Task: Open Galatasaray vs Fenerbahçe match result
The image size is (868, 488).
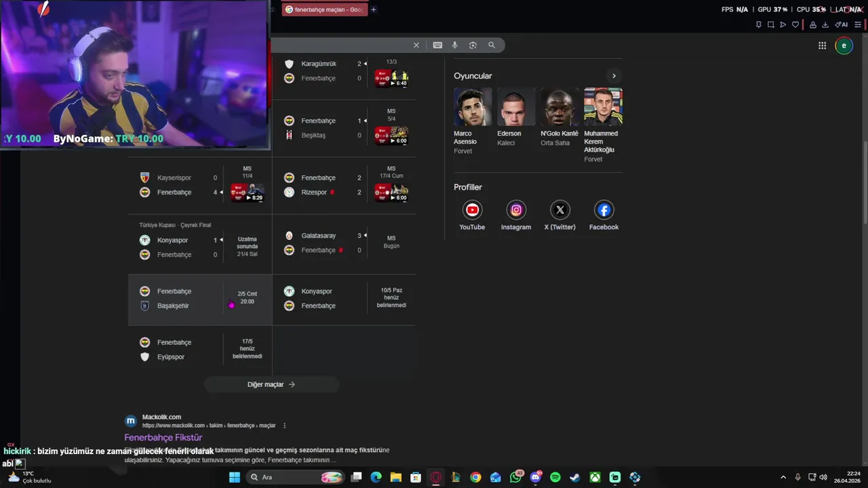Action: [344, 243]
